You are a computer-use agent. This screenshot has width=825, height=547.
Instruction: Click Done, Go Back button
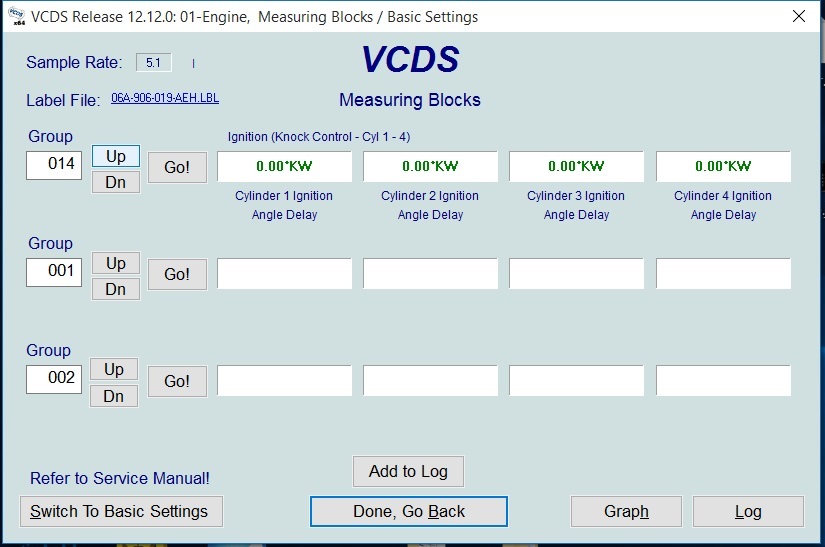[409, 511]
